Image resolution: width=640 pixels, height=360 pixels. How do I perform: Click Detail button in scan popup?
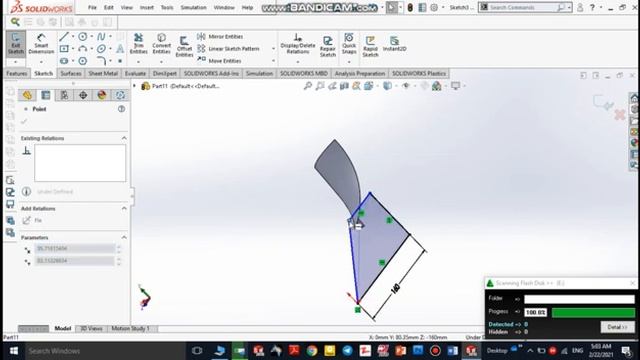coord(617,327)
